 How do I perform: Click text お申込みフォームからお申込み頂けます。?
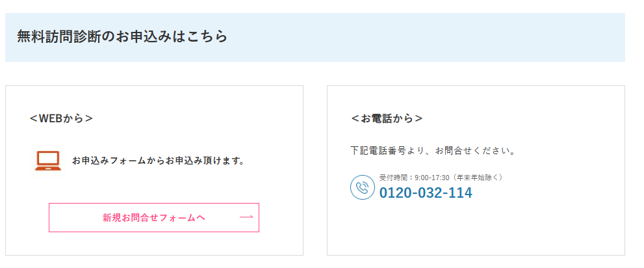(x=158, y=161)
